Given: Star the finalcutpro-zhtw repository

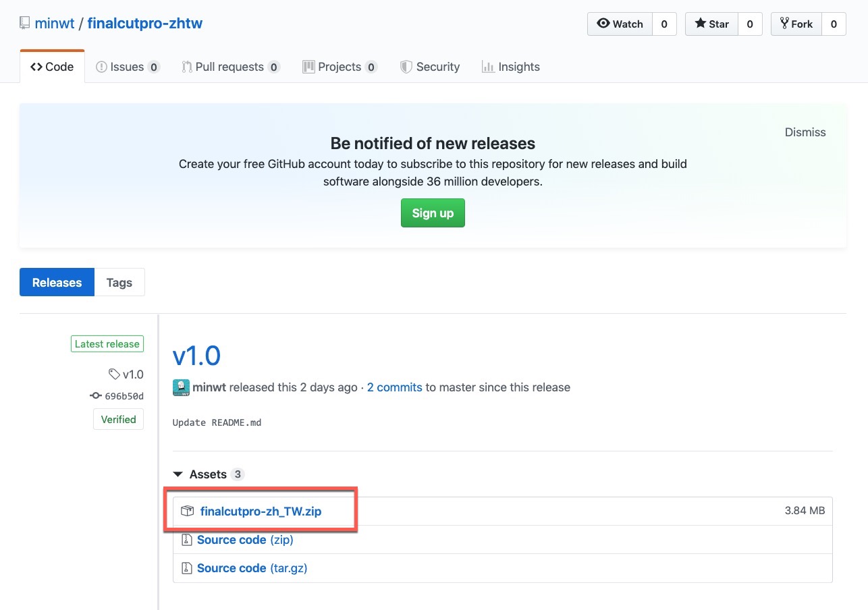Looking at the screenshot, I should (x=711, y=24).
